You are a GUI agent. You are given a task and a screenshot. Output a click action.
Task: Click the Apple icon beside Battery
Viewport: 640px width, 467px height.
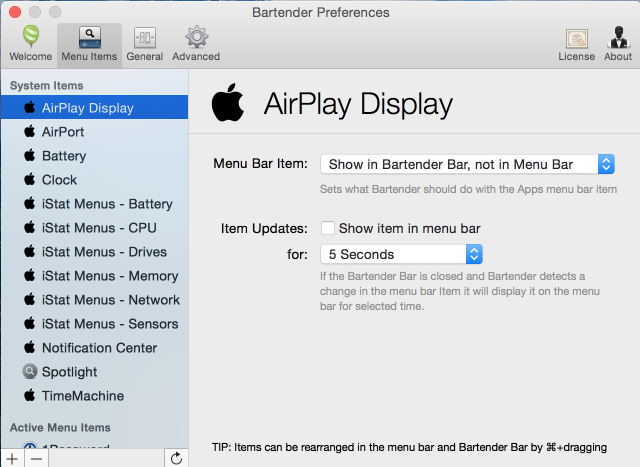tap(29, 155)
